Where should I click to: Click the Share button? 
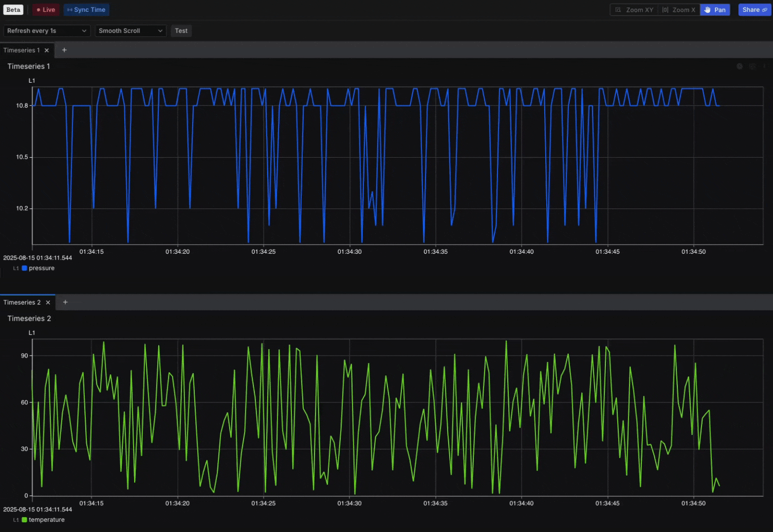click(754, 10)
